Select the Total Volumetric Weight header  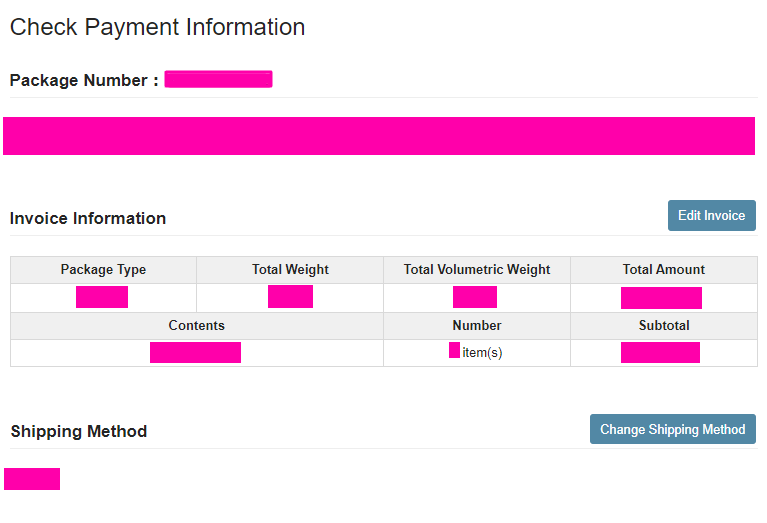[x=477, y=270]
